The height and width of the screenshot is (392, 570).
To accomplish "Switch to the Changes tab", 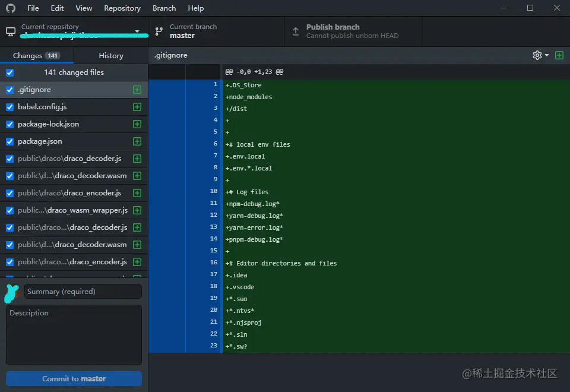I will pos(37,56).
